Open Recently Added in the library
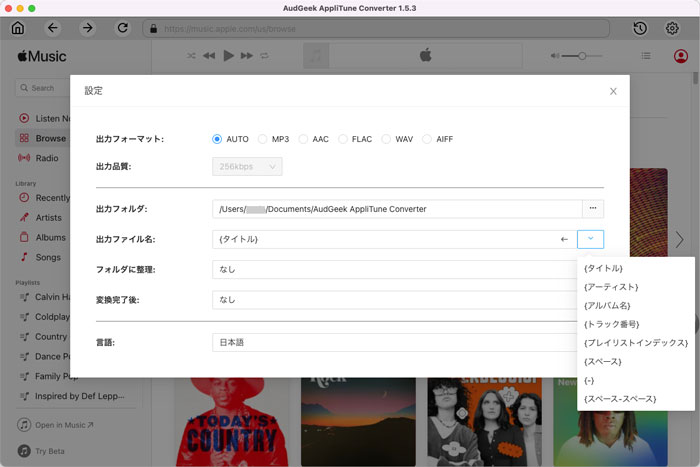Screen dimensions: 700x467 click(45, 198)
